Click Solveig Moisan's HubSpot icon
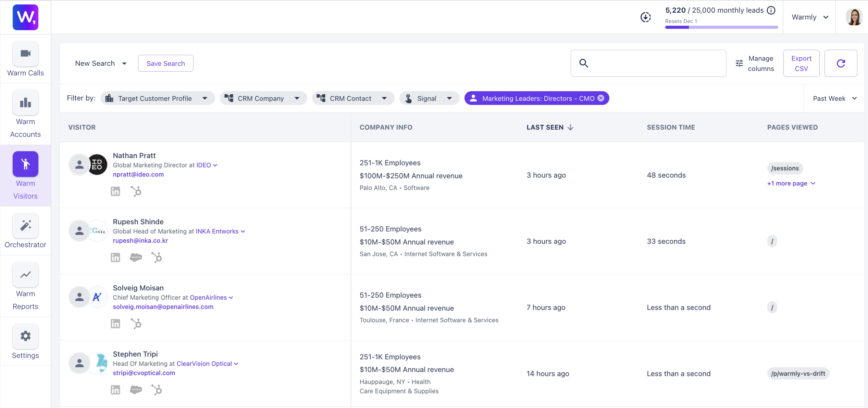868x408 pixels. pyautogui.click(x=136, y=323)
